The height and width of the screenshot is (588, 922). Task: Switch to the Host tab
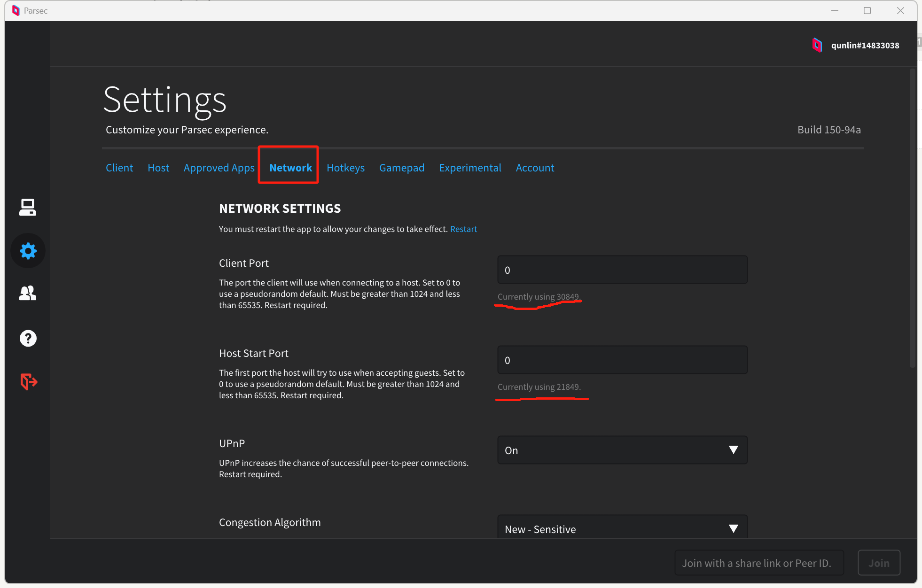(x=158, y=168)
